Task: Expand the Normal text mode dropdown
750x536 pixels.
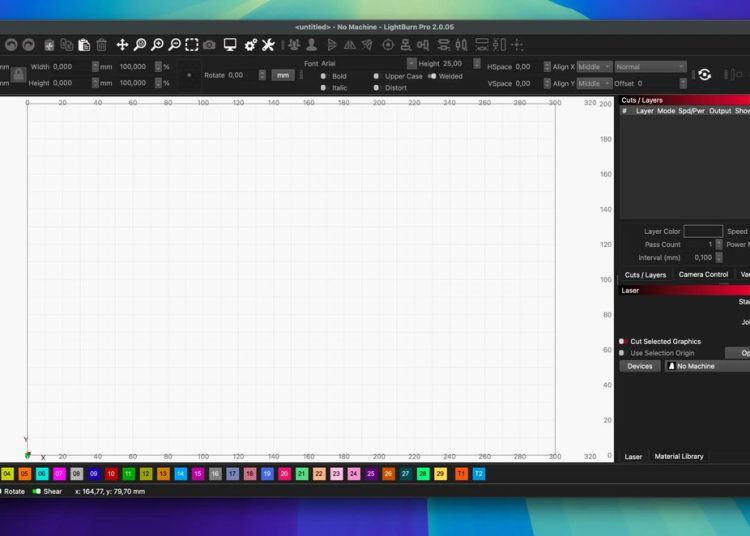Action: [650, 67]
